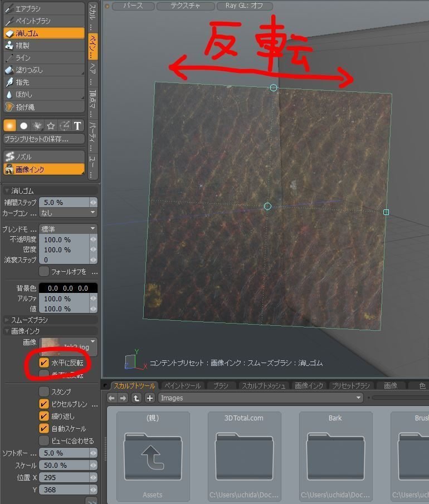
Task: Choose the orange smooth brush tip icon
Action: coord(9,125)
